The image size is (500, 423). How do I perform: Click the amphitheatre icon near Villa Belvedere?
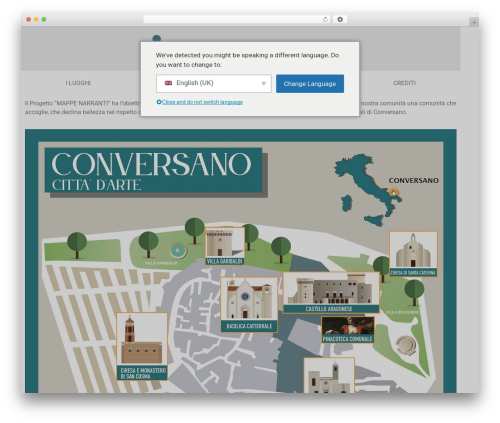pos(406,345)
